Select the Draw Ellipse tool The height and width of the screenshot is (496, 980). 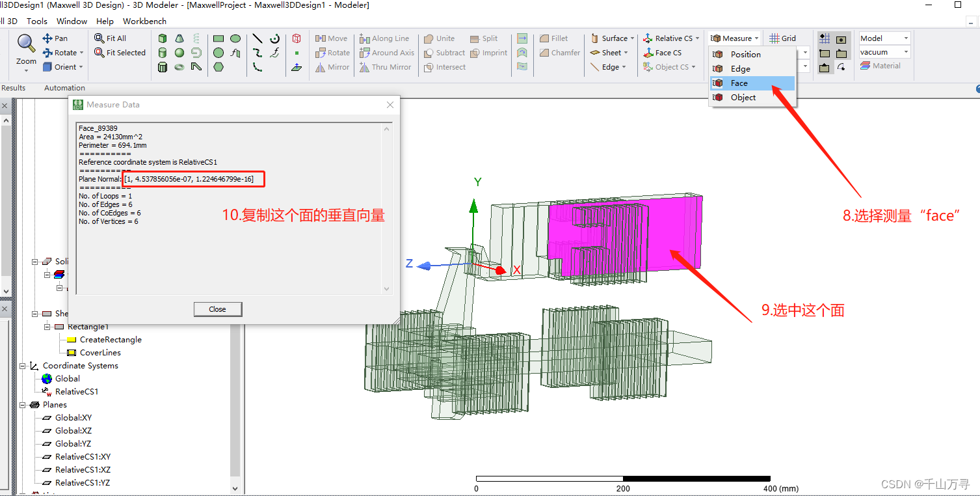click(x=235, y=38)
